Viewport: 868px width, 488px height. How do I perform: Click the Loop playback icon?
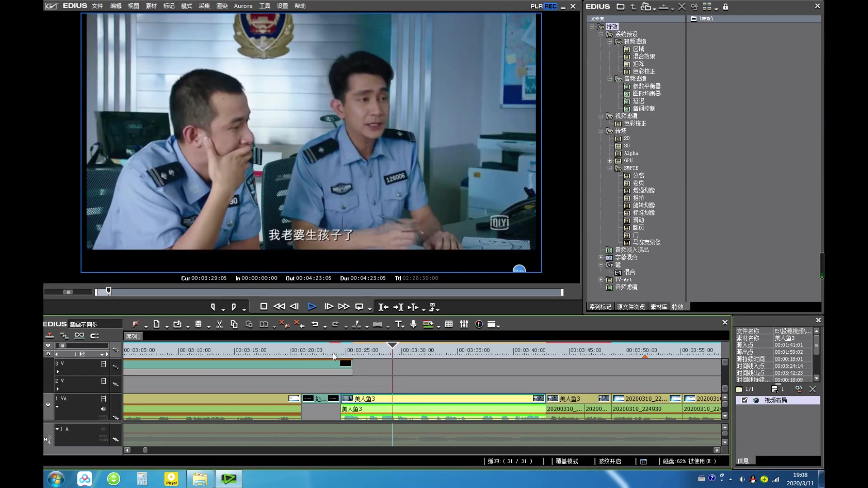[x=359, y=307]
